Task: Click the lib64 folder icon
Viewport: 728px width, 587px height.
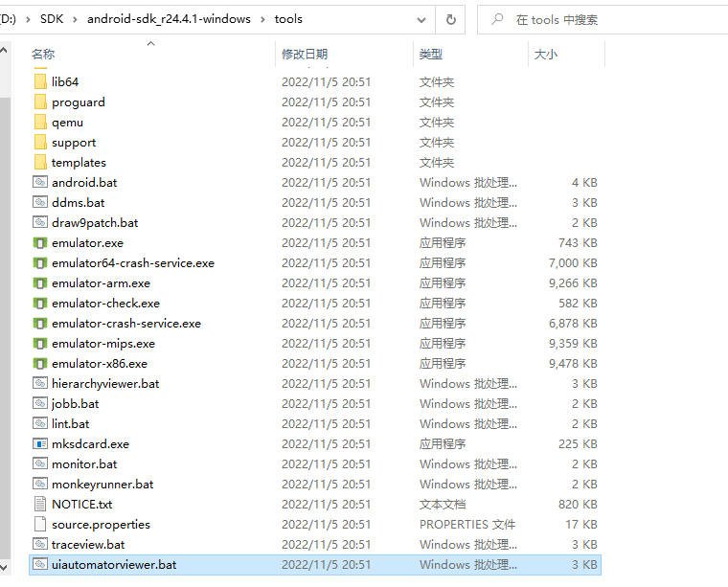Action: point(40,81)
